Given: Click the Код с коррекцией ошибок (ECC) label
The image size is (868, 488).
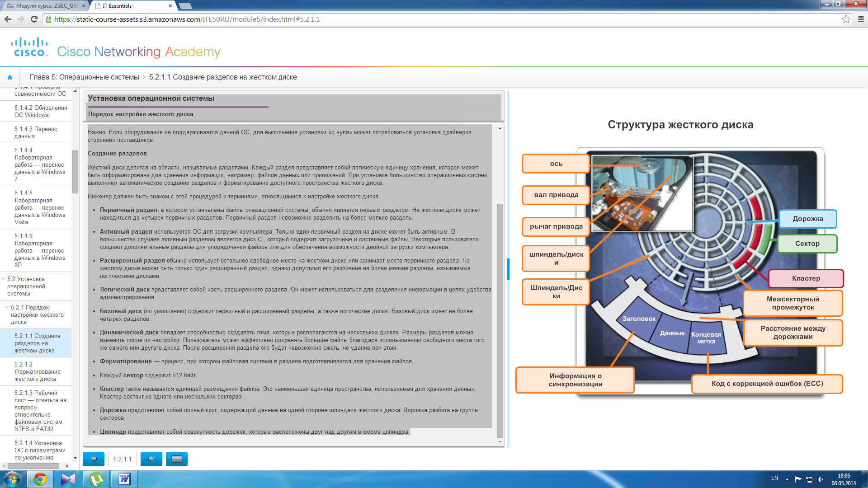Looking at the screenshot, I should [767, 384].
